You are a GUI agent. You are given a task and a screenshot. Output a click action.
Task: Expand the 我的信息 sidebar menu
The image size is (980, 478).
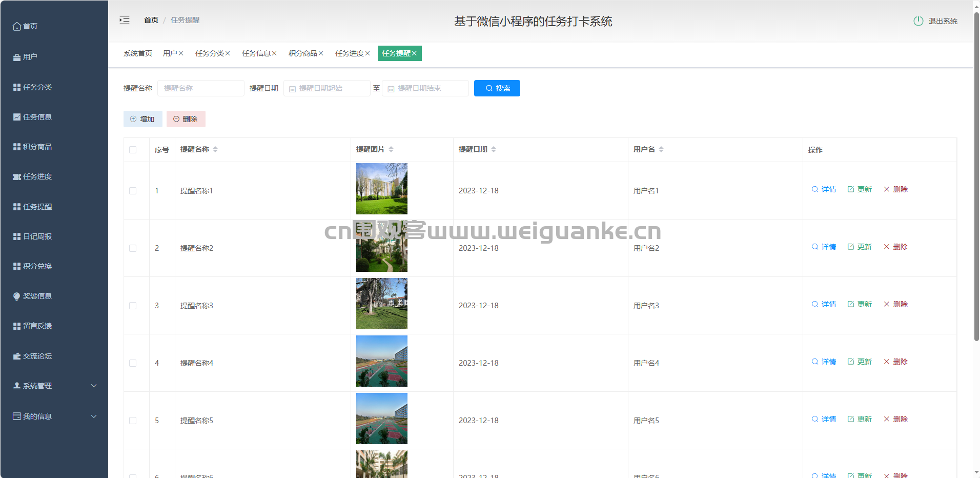pyautogui.click(x=54, y=416)
